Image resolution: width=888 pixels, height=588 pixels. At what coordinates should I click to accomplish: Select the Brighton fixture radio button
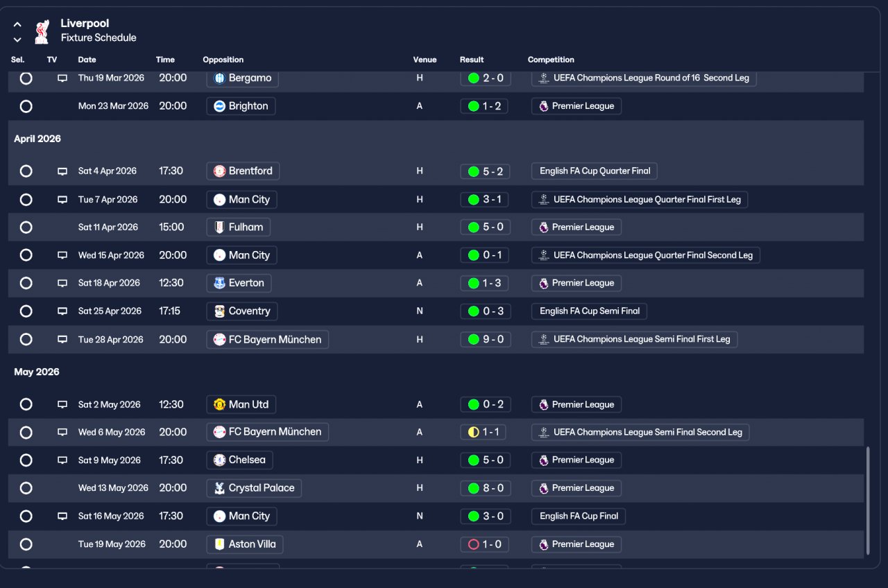tap(26, 106)
